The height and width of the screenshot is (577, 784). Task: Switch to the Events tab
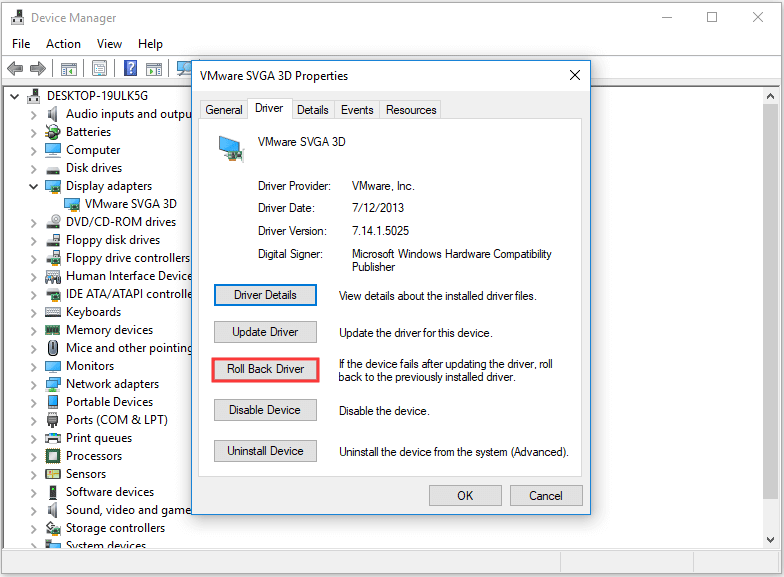point(357,110)
